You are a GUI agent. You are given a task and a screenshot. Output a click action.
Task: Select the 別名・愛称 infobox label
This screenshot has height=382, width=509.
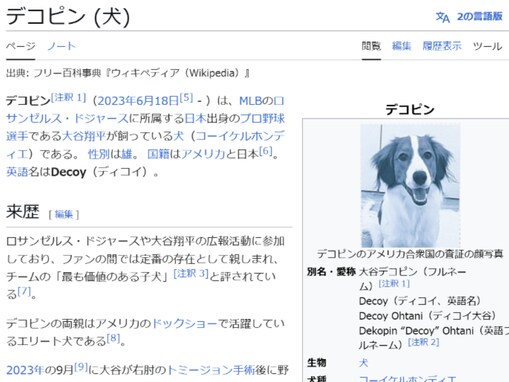pos(331,272)
